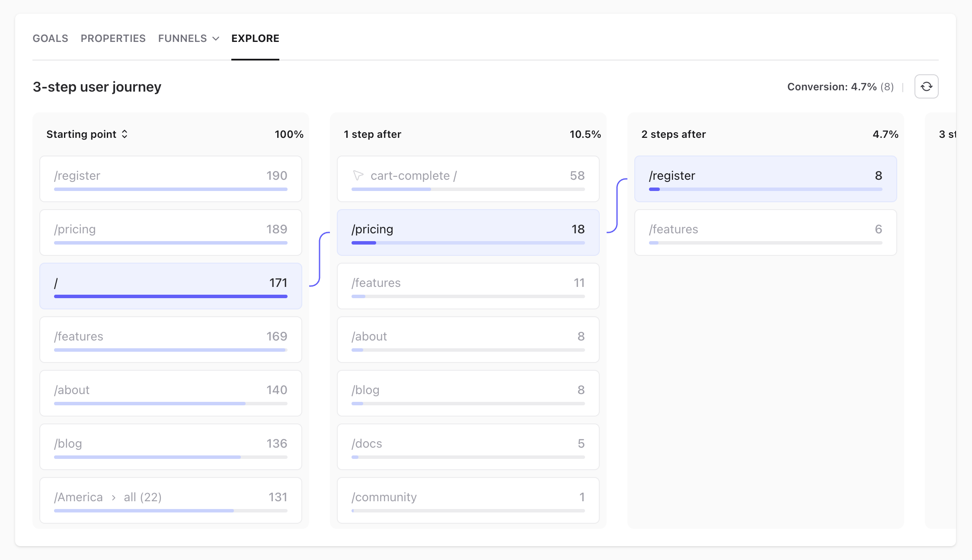Expand the /America all (22) group
This screenshot has height=560, width=972.
pos(142,497)
